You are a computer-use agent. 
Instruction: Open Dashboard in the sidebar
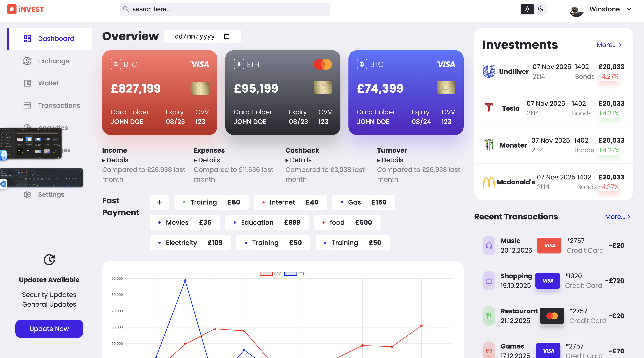(x=49, y=39)
